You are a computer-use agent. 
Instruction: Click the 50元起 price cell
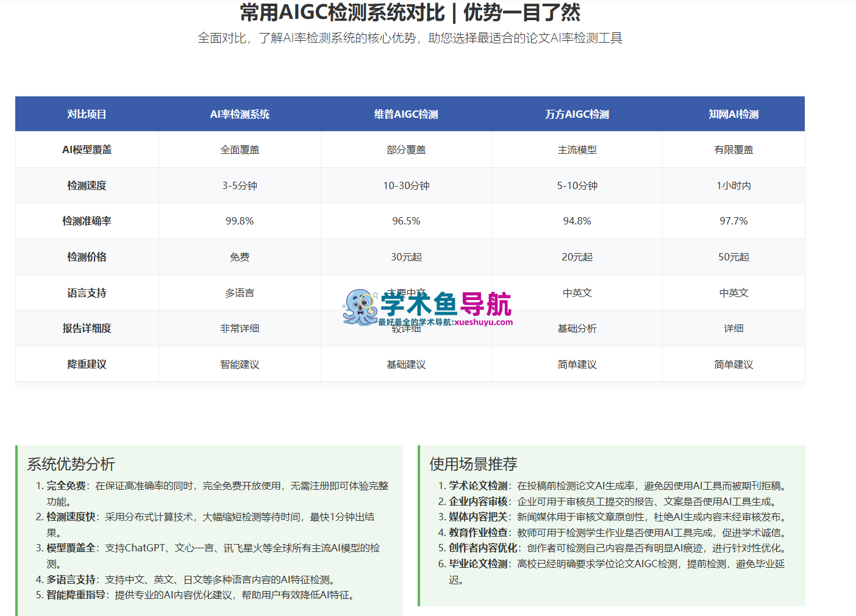[733, 257]
